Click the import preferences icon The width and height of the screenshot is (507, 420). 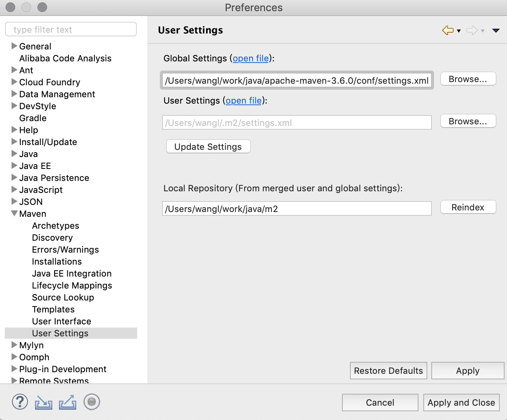[43, 402]
